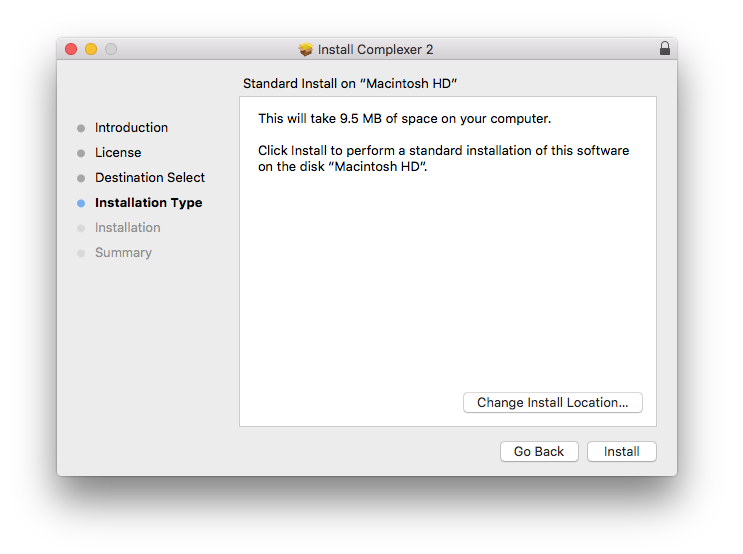Image resolution: width=743 pixels, height=554 pixels.
Task: Click the blue bullet beside Installation Type
Action: tap(81, 203)
